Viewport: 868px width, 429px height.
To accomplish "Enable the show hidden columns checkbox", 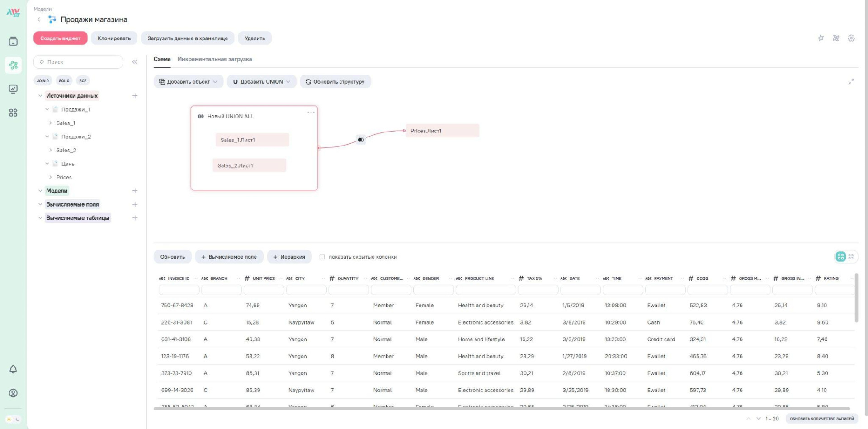I will (322, 257).
